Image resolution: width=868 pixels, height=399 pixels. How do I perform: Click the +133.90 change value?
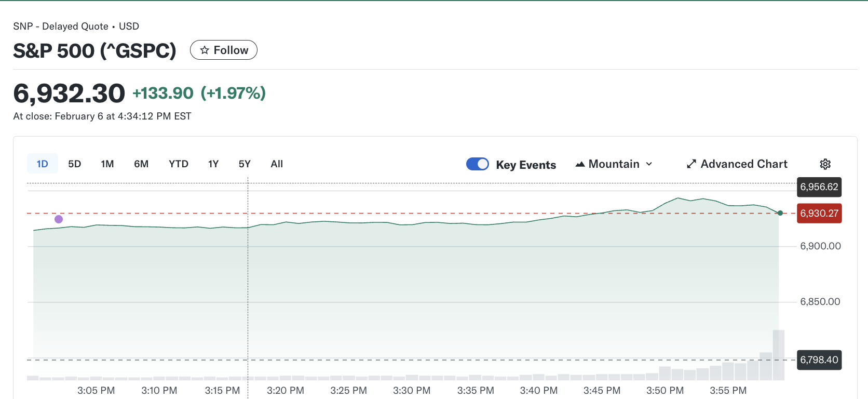click(163, 94)
